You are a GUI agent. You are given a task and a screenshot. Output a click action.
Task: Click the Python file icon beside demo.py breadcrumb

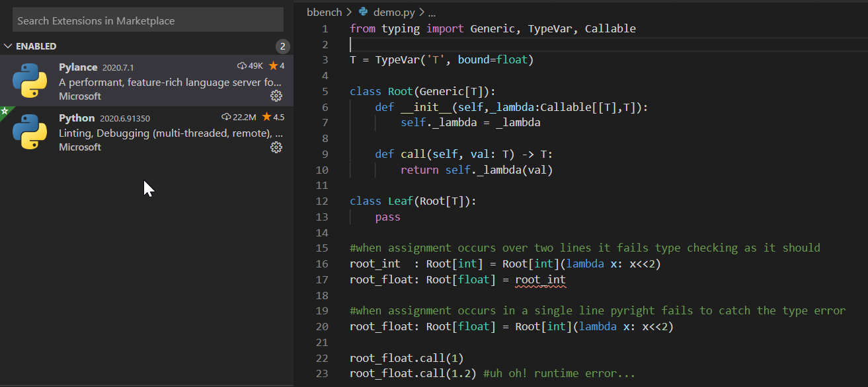pos(362,11)
